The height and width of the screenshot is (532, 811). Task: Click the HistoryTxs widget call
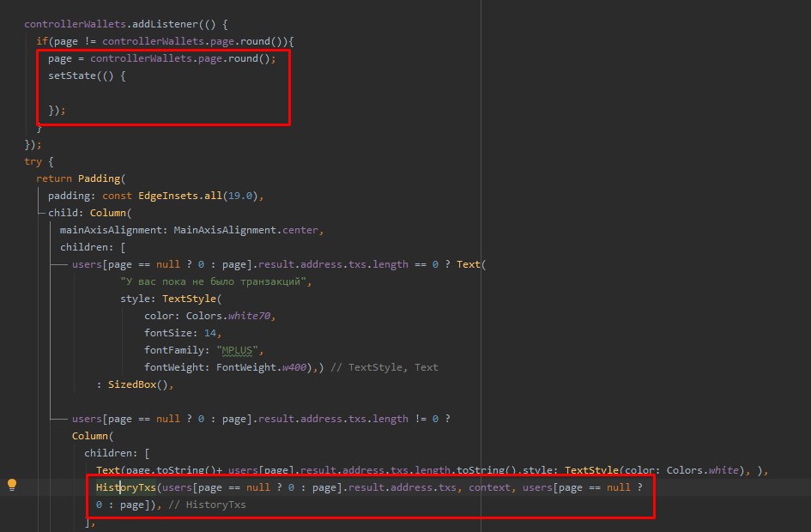click(125, 487)
